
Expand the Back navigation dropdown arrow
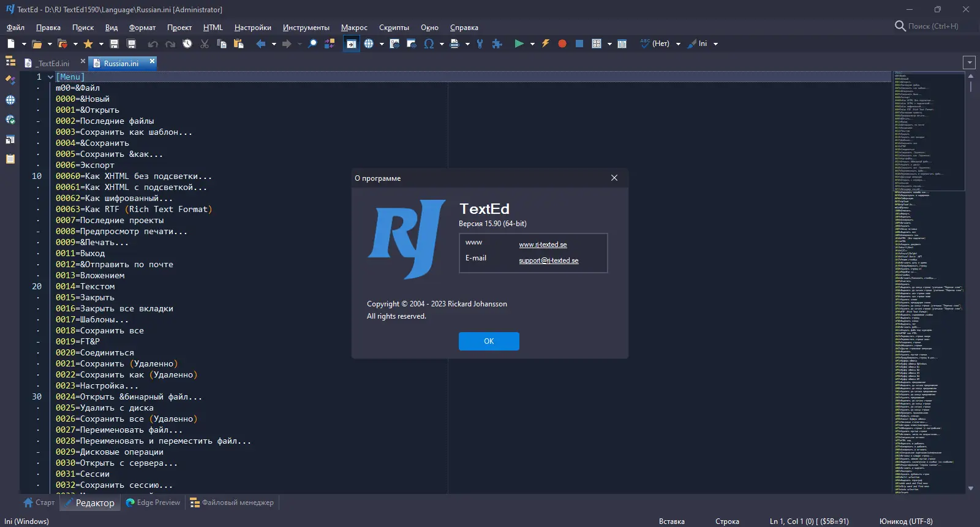point(274,44)
